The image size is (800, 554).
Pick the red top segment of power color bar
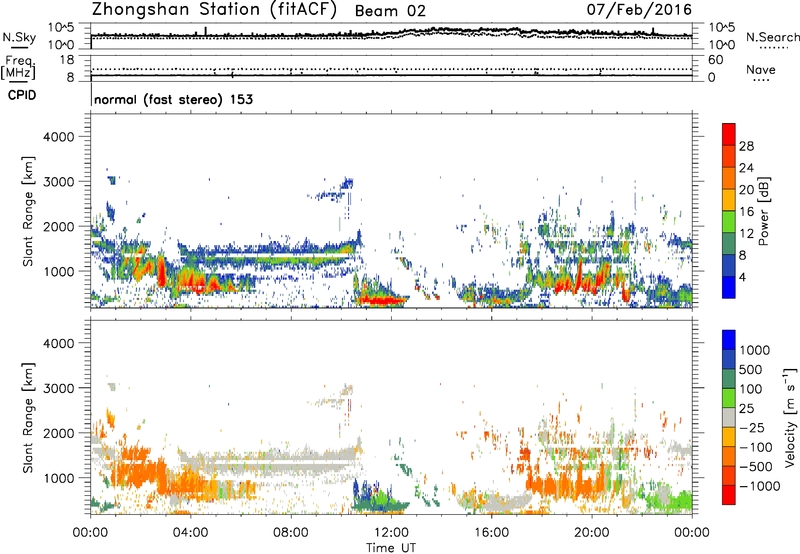pos(729,134)
